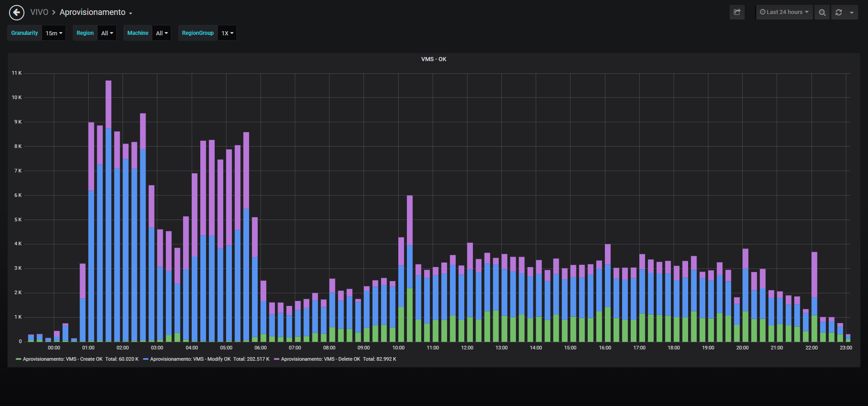Viewport: 868px width, 406px height.
Task: Click the blue Modify OK legend color swatch
Action: tap(146, 359)
